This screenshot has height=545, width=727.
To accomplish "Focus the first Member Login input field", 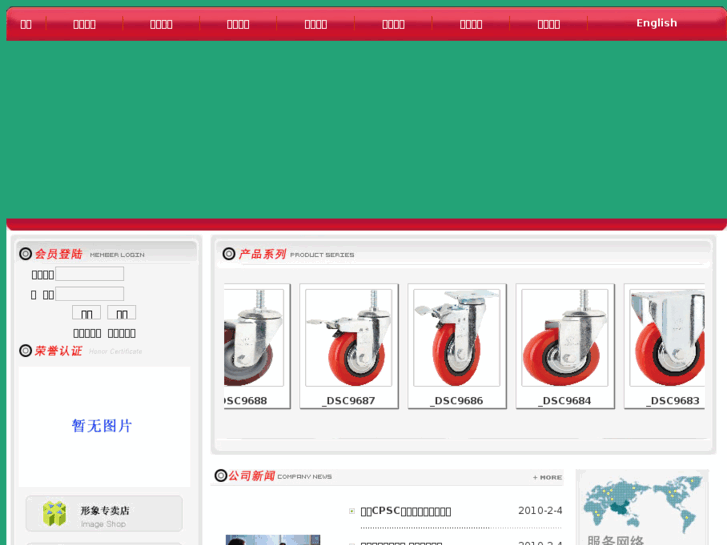I will pos(89,274).
